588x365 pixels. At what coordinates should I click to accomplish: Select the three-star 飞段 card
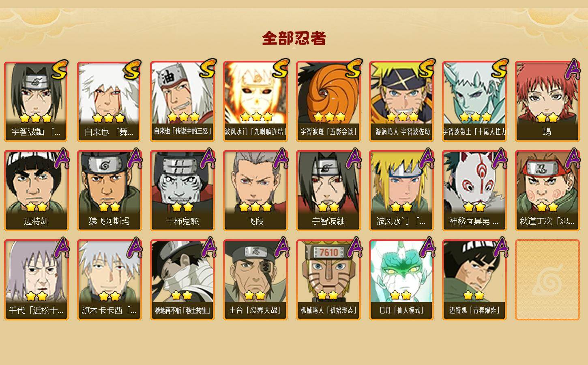(x=255, y=191)
